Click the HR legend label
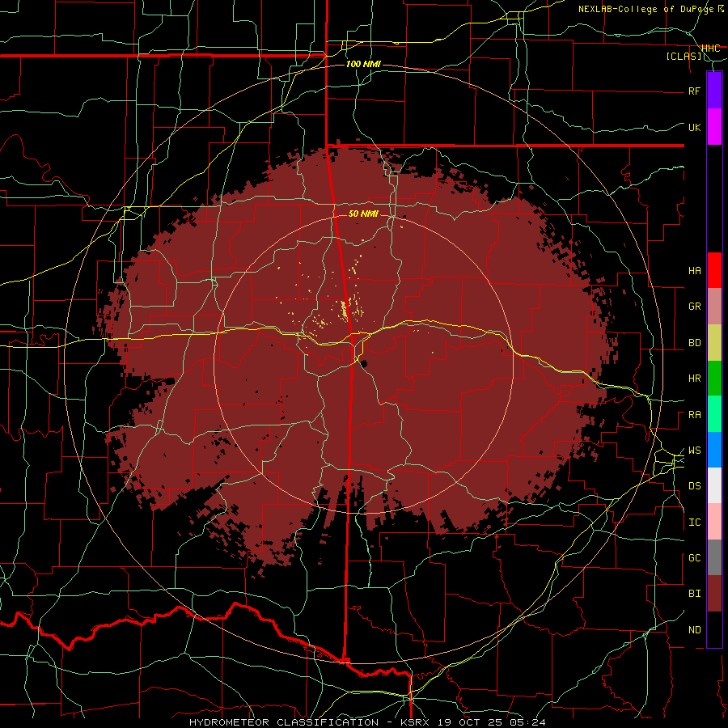Screen dimensions: 728x728 (x=695, y=379)
